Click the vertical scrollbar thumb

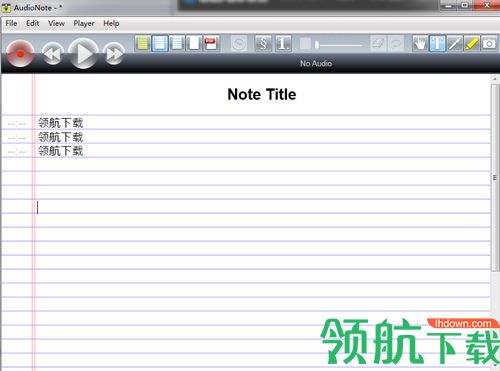coord(495,177)
